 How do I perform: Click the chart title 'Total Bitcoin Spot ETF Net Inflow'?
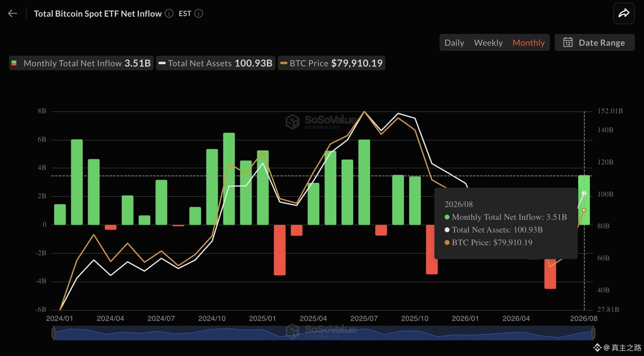click(x=98, y=14)
